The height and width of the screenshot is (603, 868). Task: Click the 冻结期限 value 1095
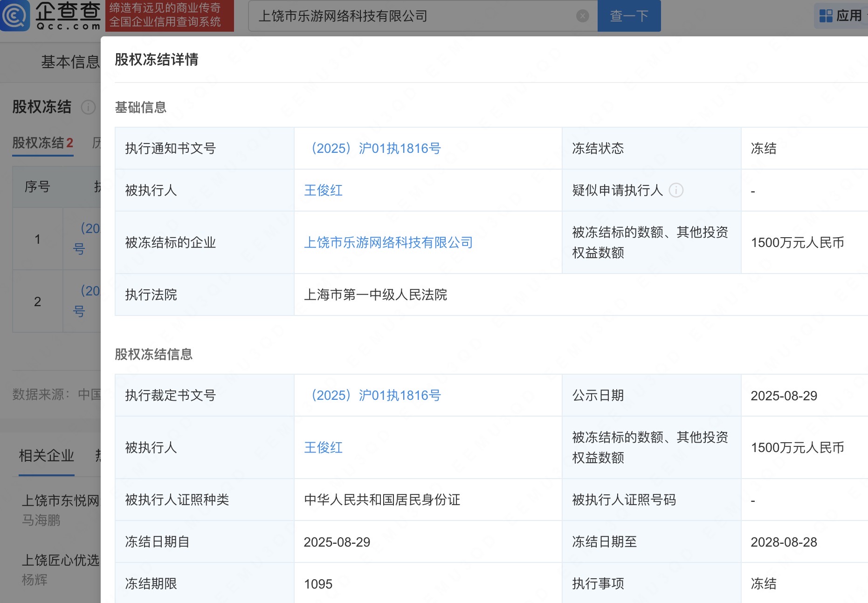[x=318, y=584]
